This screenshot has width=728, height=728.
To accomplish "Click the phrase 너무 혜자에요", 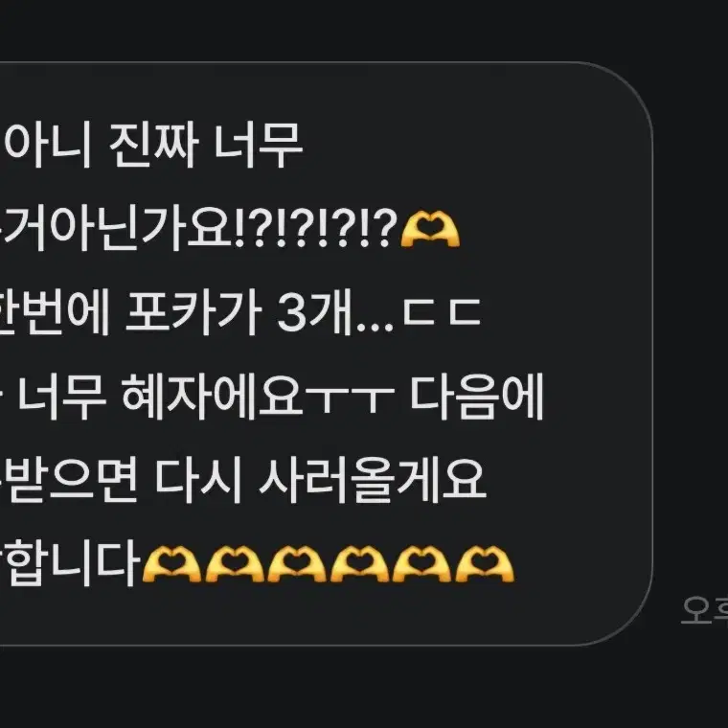I will [x=160, y=397].
